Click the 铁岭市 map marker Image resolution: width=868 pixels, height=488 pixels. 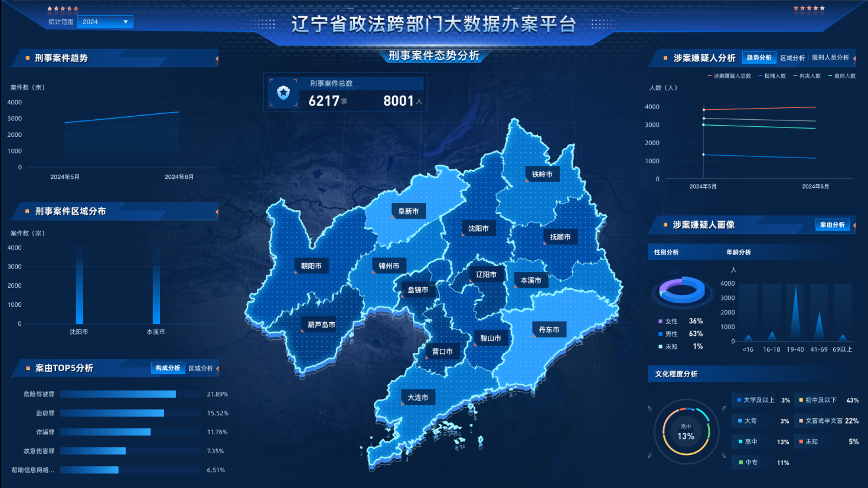pyautogui.click(x=542, y=174)
